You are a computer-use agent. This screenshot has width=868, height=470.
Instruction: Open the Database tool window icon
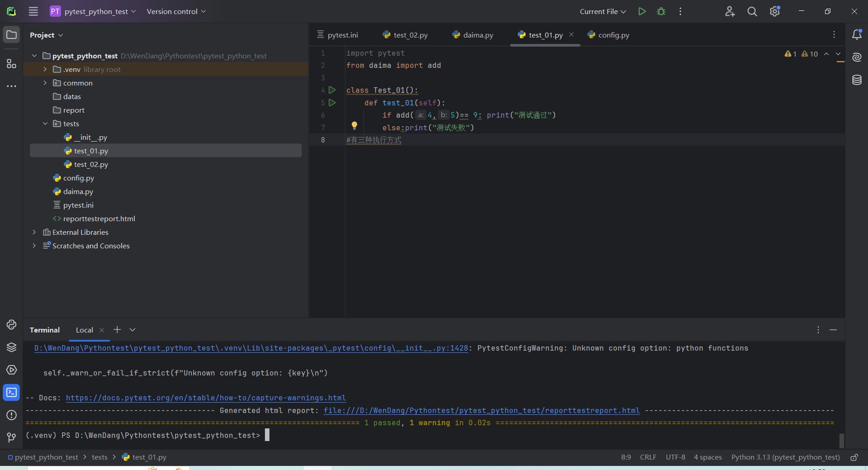point(857,80)
